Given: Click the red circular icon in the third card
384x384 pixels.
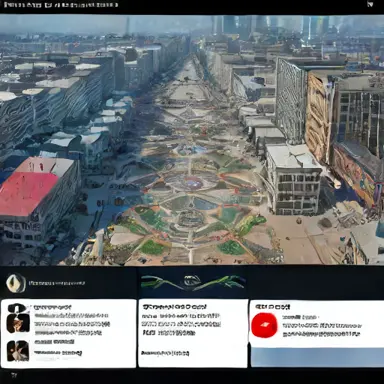Looking at the screenshot, I should [264, 325].
